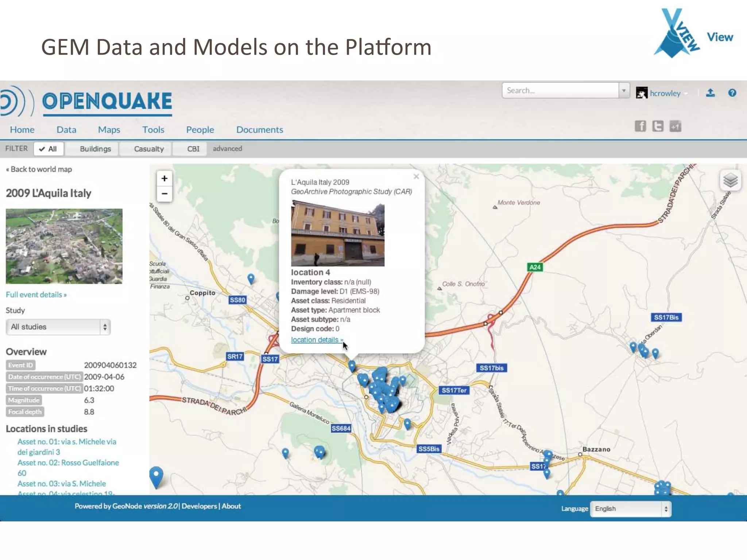Click the SS684 road label
The width and height of the screenshot is (747, 560).
pyautogui.click(x=341, y=428)
